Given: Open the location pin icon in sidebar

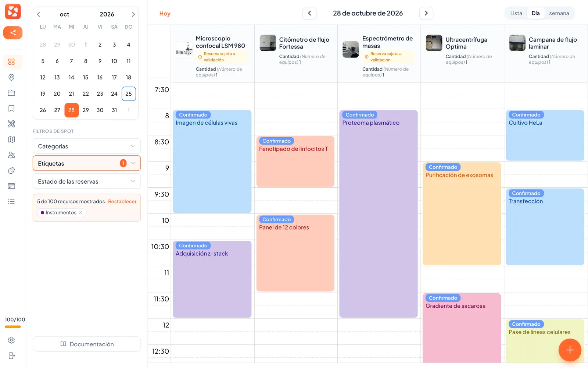Looking at the screenshot, I should coord(11,77).
